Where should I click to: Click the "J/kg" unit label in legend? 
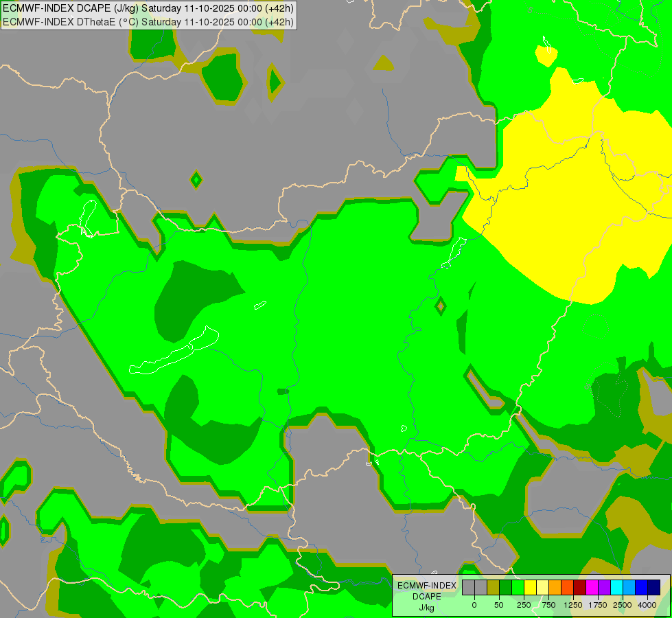pos(426,608)
